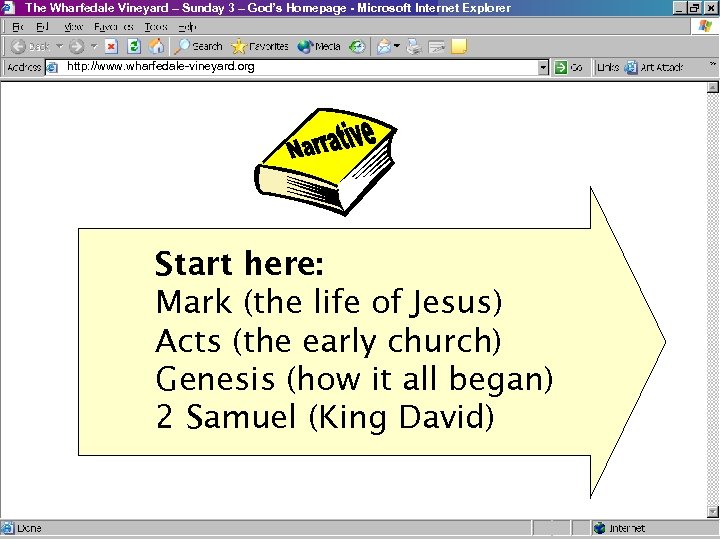
Task: Open the Help menu
Action: [x=187, y=27]
